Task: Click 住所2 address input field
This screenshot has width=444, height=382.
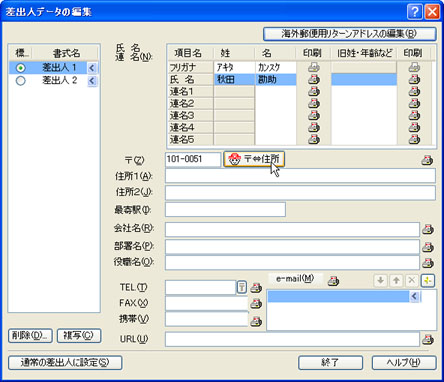Action: [300, 193]
